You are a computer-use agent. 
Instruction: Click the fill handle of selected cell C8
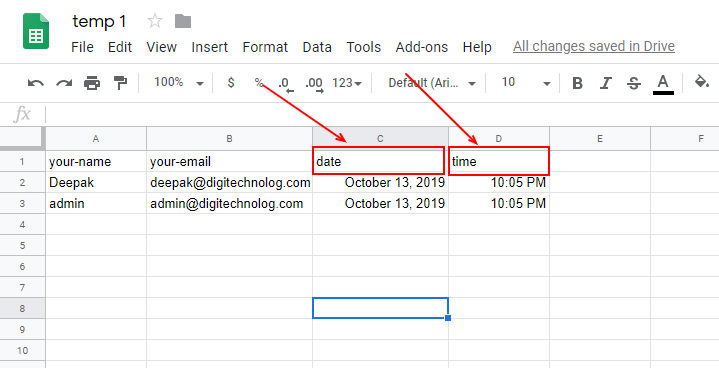(448, 318)
